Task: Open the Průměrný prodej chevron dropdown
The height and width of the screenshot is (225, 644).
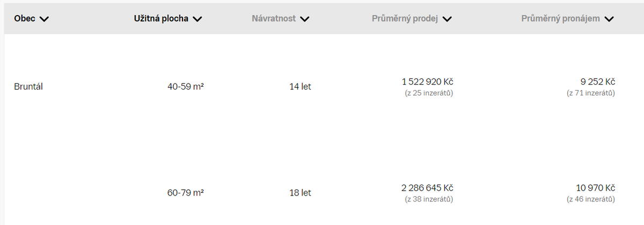Action: (x=447, y=19)
